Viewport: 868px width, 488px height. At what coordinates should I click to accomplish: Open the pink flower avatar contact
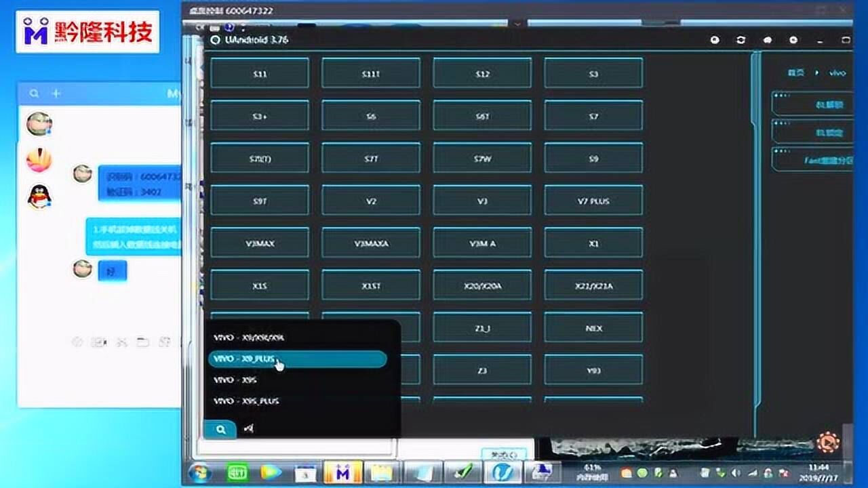[39, 160]
